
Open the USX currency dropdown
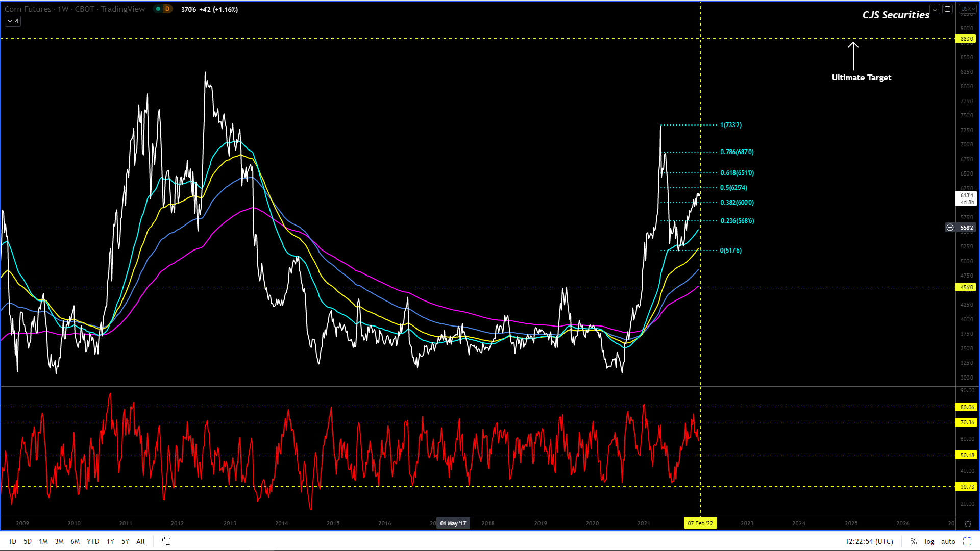967,9
